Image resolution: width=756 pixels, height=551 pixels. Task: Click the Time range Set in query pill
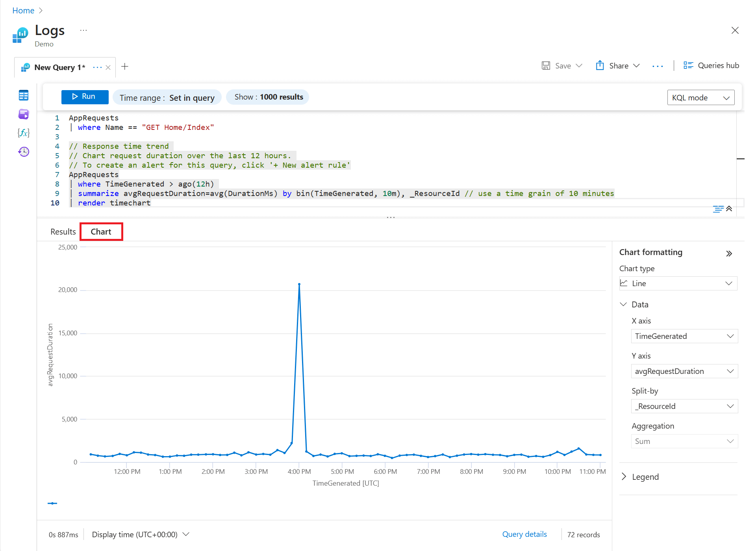point(167,98)
